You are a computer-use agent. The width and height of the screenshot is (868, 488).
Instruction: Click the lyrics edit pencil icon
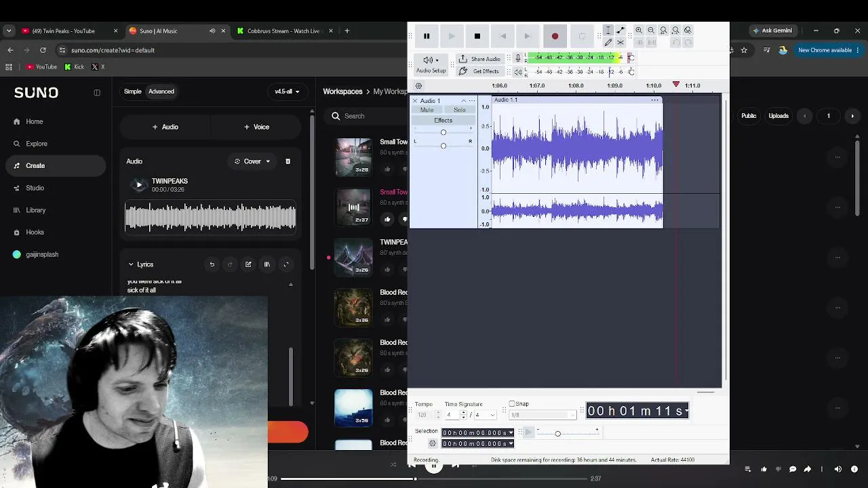point(248,264)
